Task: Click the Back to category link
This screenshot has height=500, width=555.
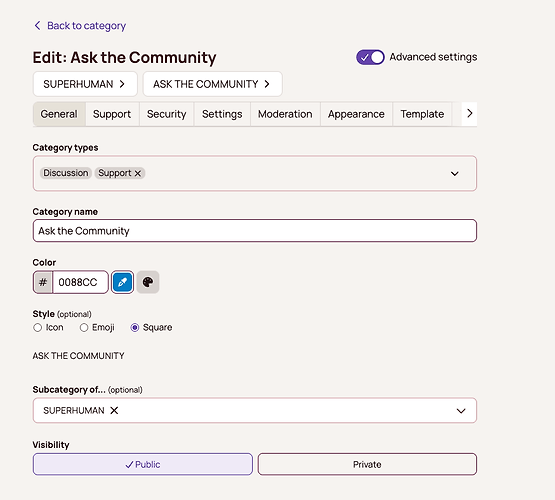Action: 80,26
